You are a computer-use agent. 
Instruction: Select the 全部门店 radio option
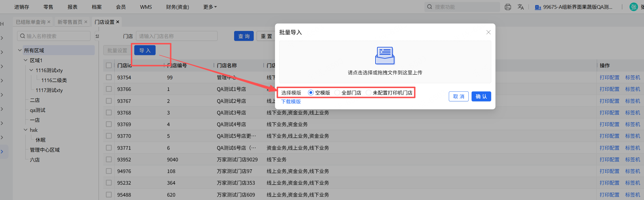[337, 93]
